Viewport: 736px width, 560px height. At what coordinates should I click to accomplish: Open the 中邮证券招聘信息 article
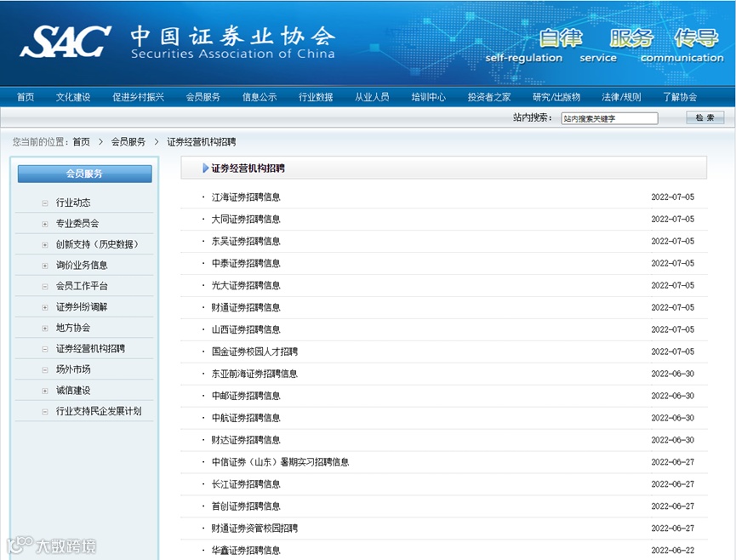246,396
